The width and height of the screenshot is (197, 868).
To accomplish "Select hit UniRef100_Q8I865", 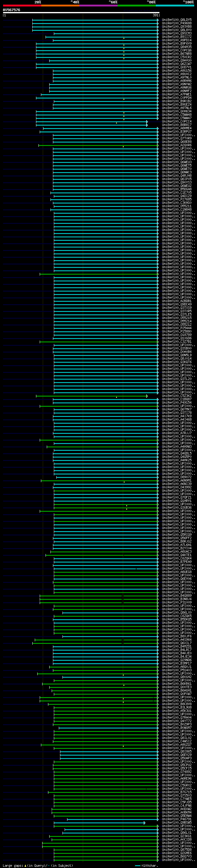I will 177,751.
